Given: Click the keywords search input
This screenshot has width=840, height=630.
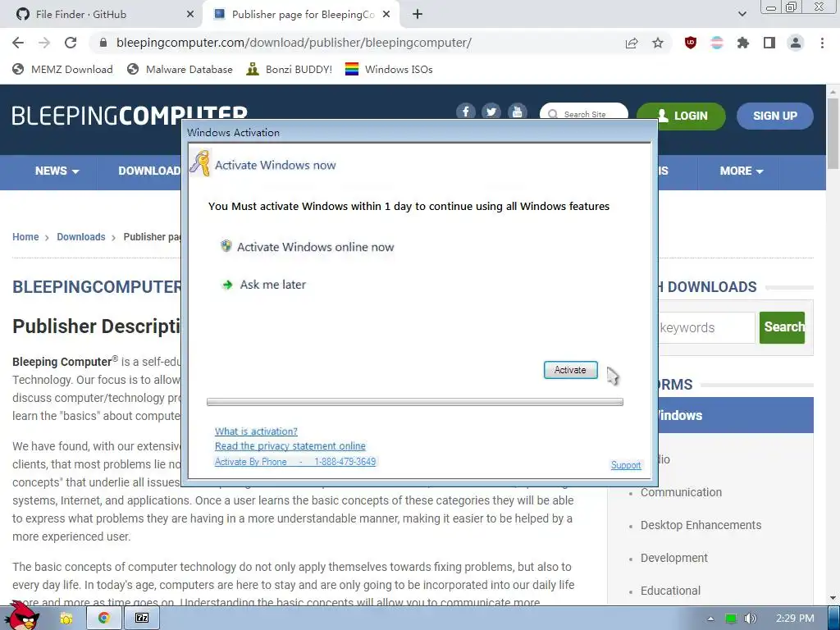Looking at the screenshot, I should [x=706, y=328].
